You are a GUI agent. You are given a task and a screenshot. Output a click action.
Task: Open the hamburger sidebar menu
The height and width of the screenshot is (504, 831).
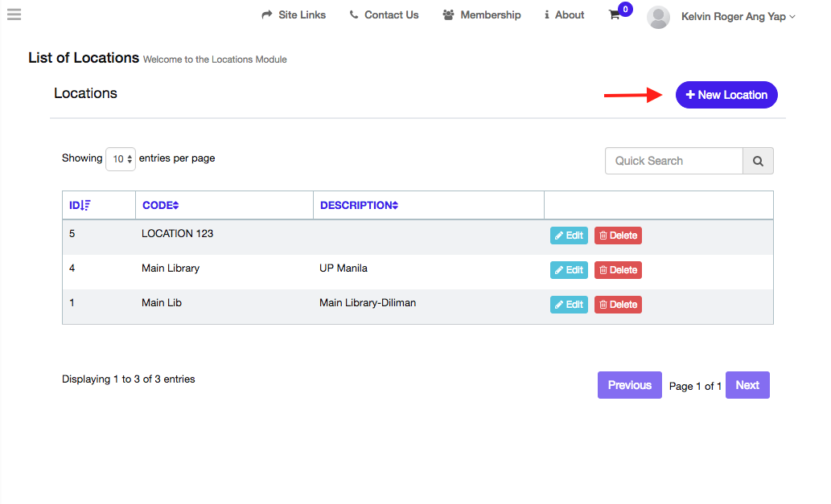tap(14, 14)
